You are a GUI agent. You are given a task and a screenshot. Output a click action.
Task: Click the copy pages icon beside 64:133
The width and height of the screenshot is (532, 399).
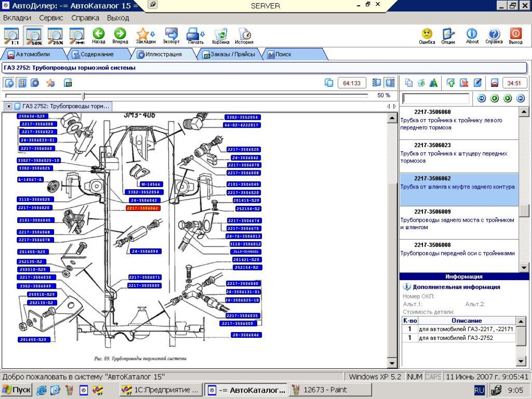(x=329, y=83)
